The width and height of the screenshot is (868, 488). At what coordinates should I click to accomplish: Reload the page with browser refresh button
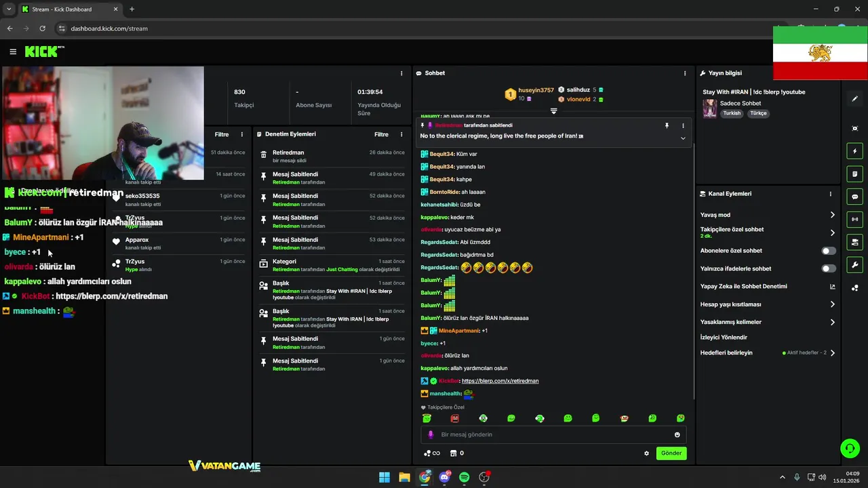(42, 28)
